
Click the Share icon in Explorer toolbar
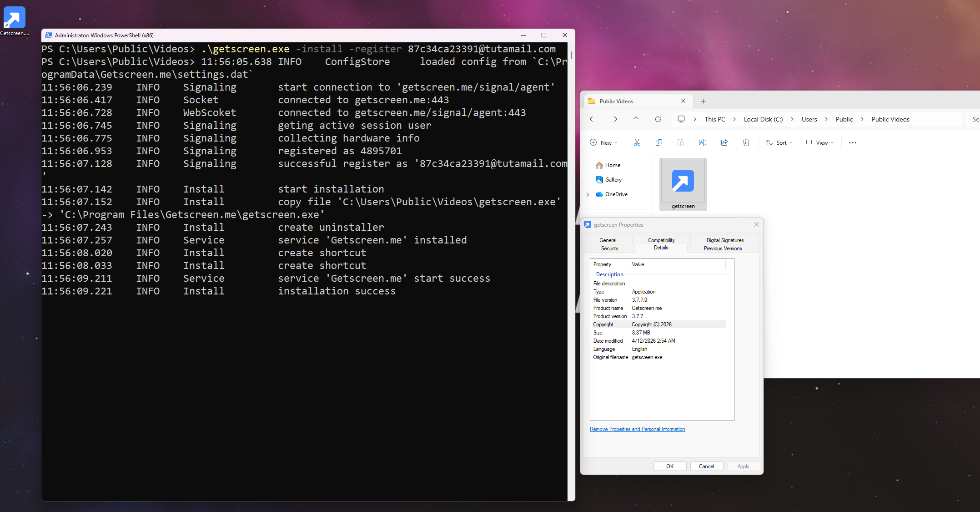(724, 142)
